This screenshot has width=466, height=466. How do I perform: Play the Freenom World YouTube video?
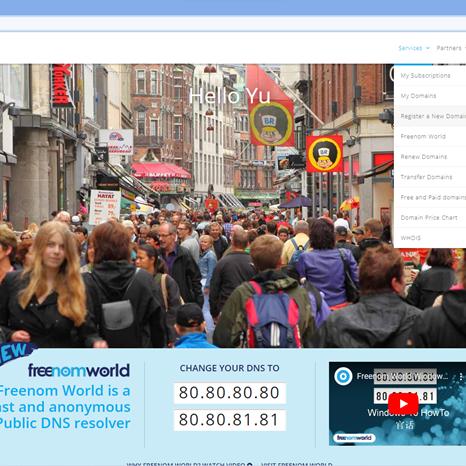(x=403, y=404)
